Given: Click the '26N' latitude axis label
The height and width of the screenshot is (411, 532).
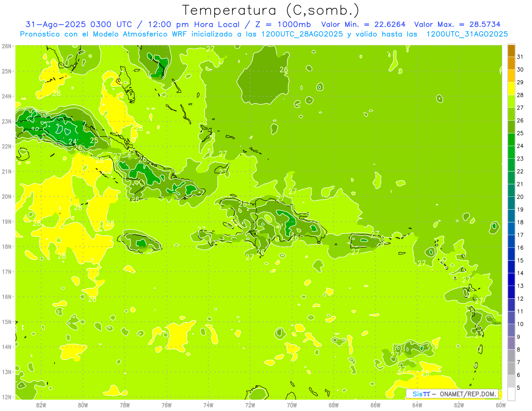Looking at the screenshot, I should [7, 46].
